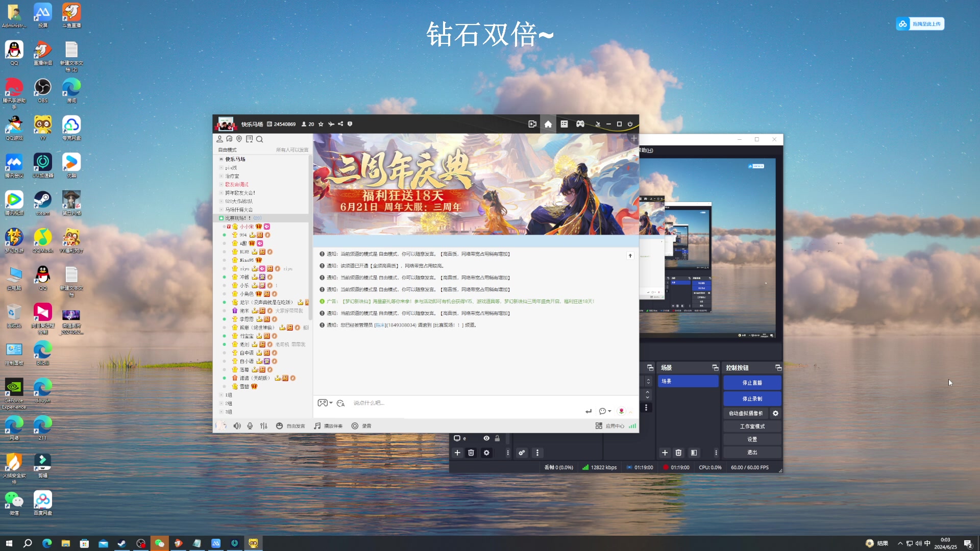Open the scenes panel overflow menu

tap(716, 453)
